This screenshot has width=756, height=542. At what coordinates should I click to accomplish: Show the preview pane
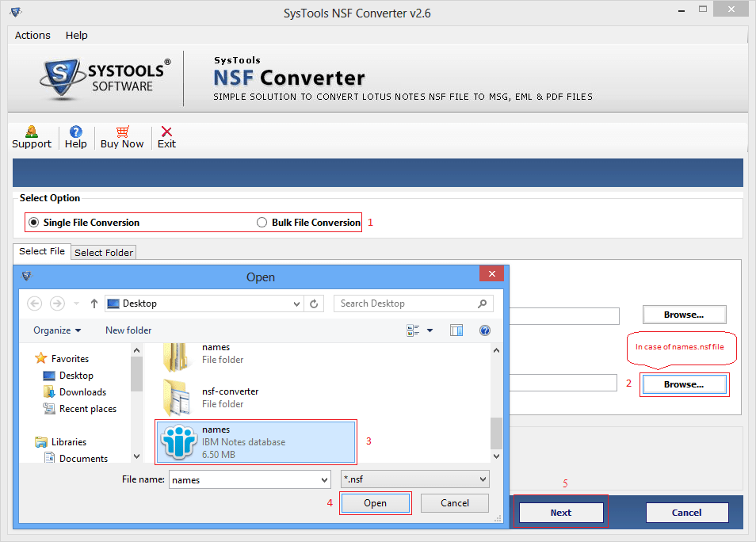[456, 330]
